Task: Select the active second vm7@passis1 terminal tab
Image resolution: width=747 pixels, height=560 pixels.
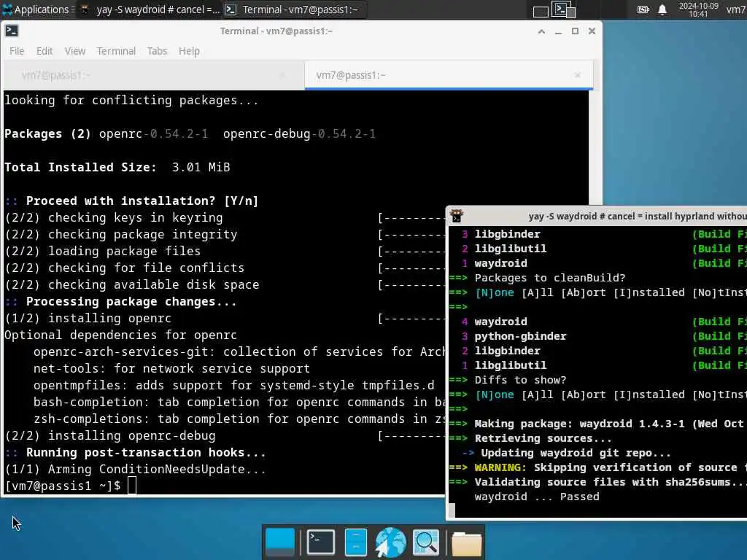Action: [449, 75]
